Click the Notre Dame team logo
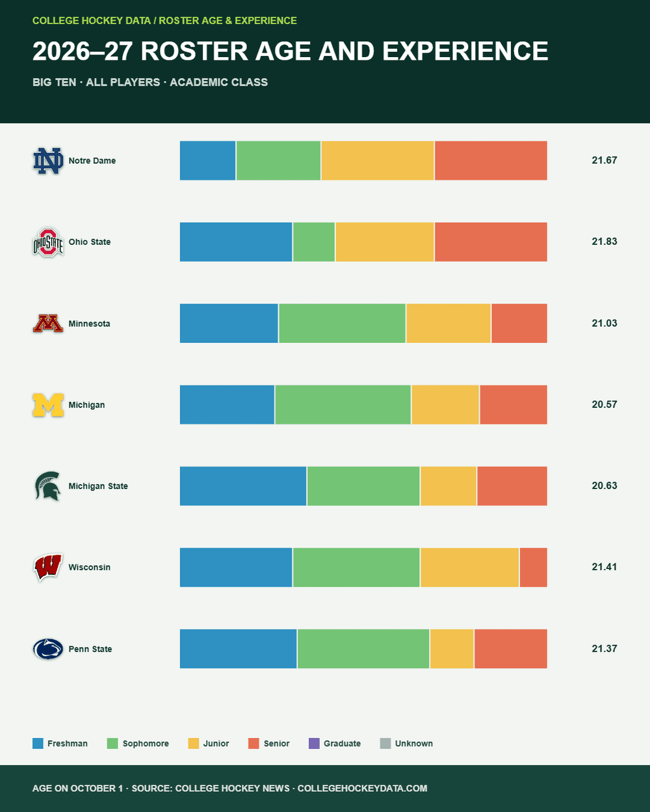650x812 pixels. (x=48, y=160)
